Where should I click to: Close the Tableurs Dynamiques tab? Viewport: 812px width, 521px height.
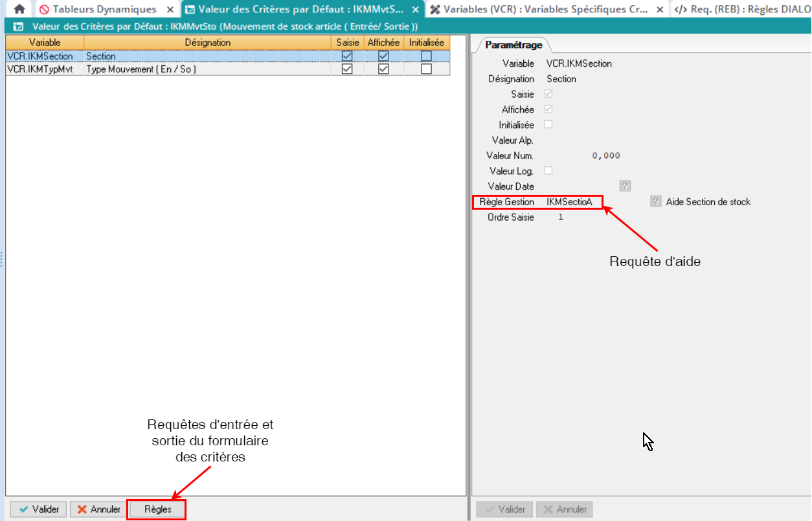170,9
